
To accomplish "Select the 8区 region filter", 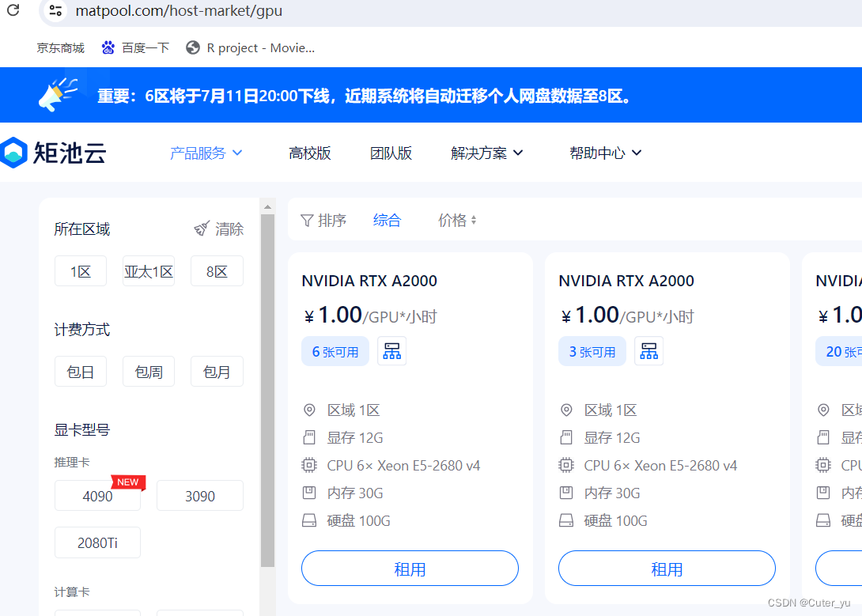I will pyautogui.click(x=217, y=271).
